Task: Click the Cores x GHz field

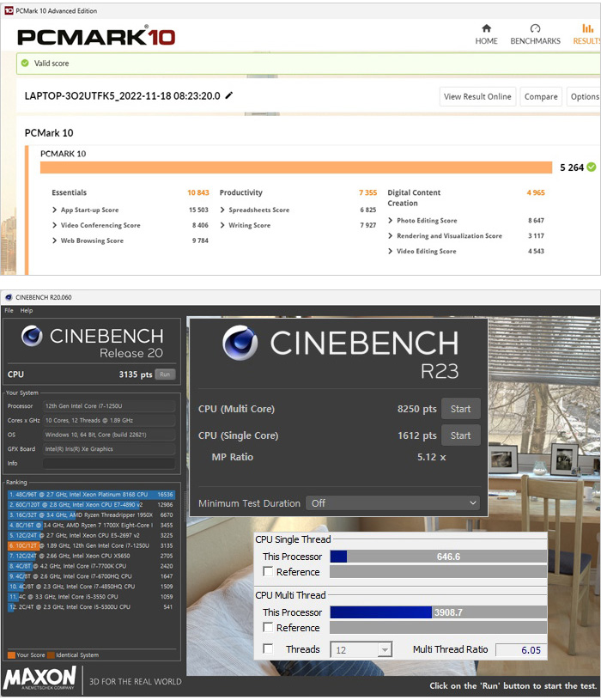Action: tap(109, 420)
